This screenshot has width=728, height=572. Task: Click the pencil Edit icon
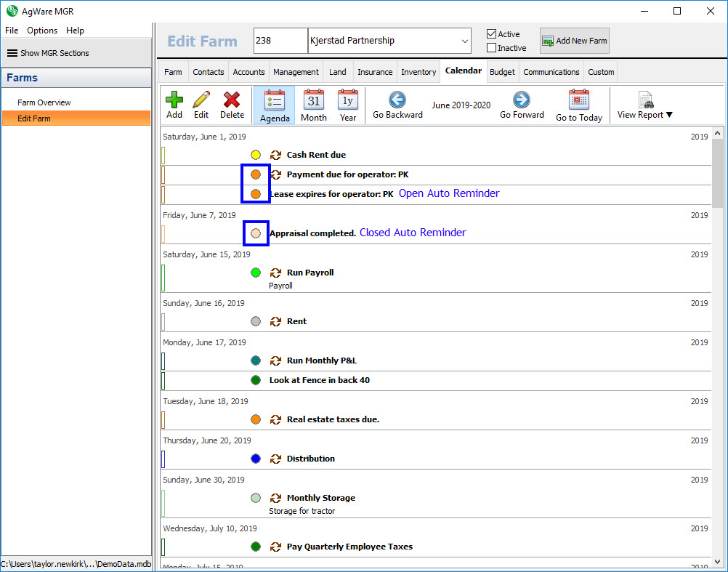pyautogui.click(x=201, y=100)
